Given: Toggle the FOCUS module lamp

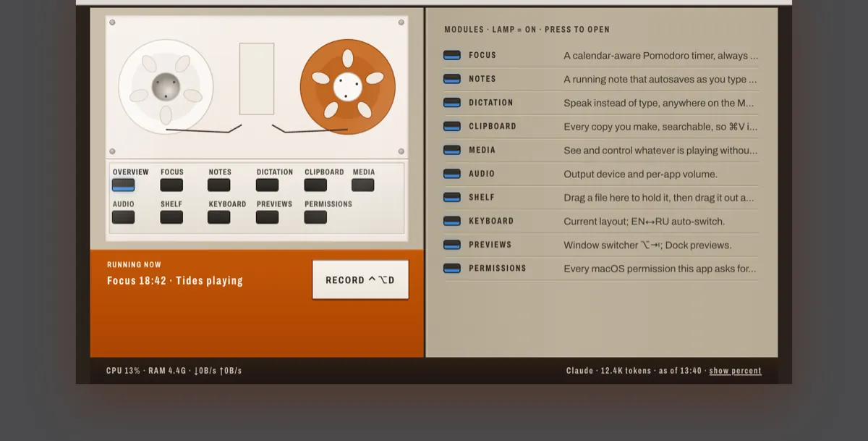Looking at the screenshot, I should coord(452,55).
